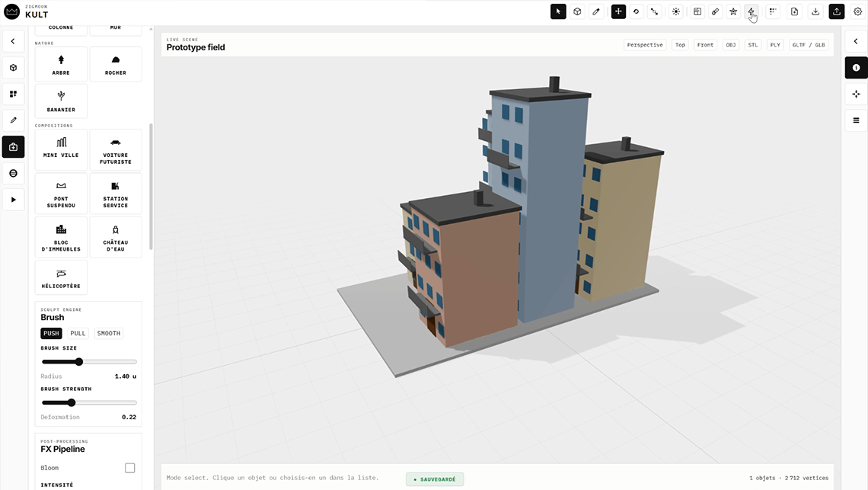Switch brush mode to PULL
Viewport: 868px width, 490px height.
point(78,333)
